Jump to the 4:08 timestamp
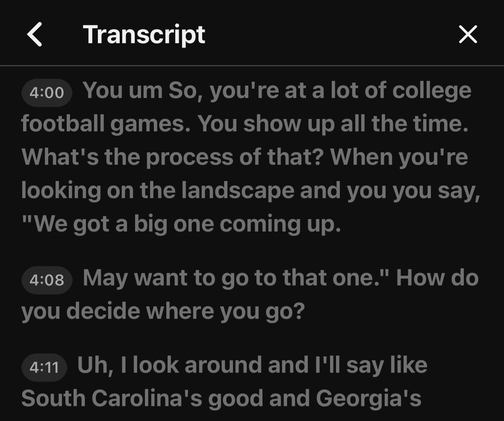Screen dimensions: 504x421 point(47,279)
